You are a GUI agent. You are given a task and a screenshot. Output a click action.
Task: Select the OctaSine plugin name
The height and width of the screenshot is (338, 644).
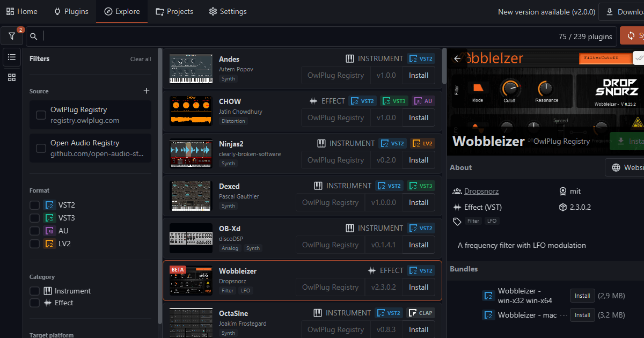click(x=233, y=313)
